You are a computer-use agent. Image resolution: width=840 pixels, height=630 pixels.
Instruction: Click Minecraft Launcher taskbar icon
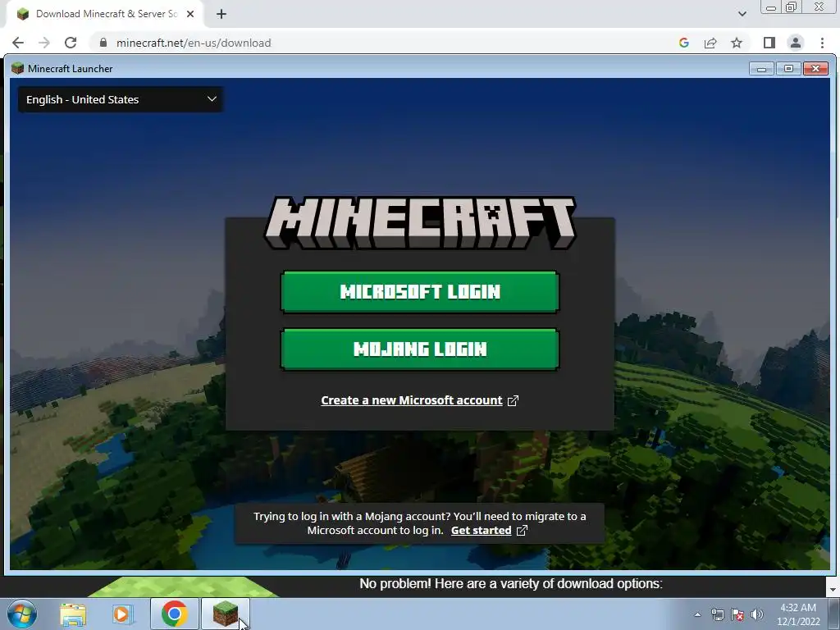226,614
